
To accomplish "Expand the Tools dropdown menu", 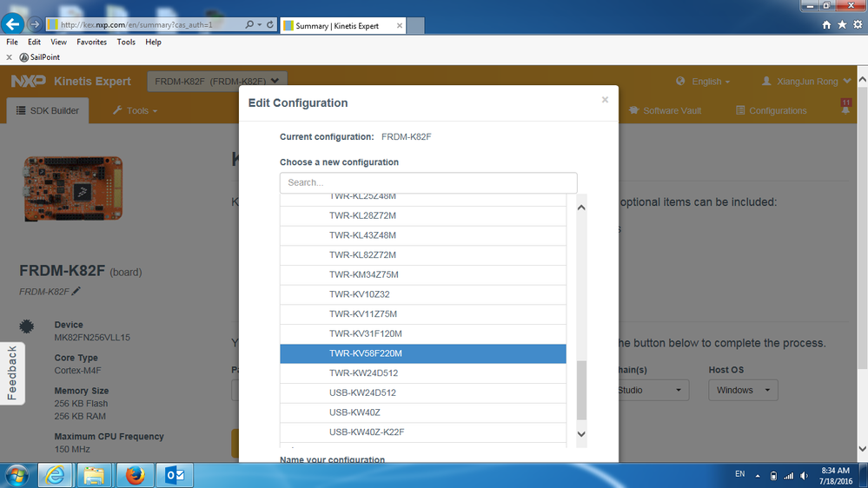I will (135, 110).
